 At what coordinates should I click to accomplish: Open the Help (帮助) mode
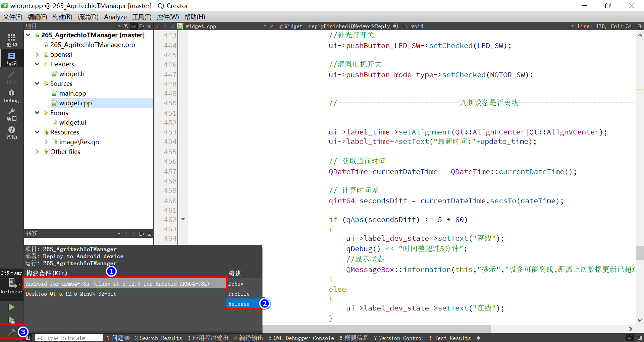coord(11,133)
